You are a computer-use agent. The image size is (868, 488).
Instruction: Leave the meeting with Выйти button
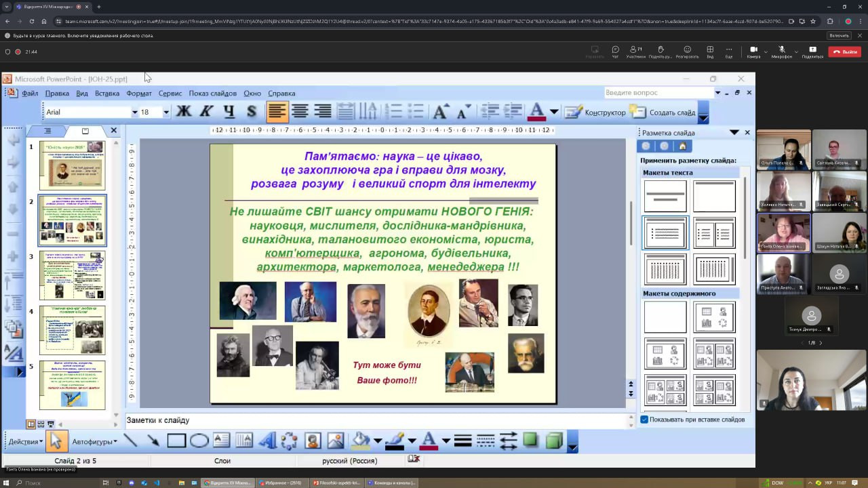pyautogui.click(x=845, y=52)
